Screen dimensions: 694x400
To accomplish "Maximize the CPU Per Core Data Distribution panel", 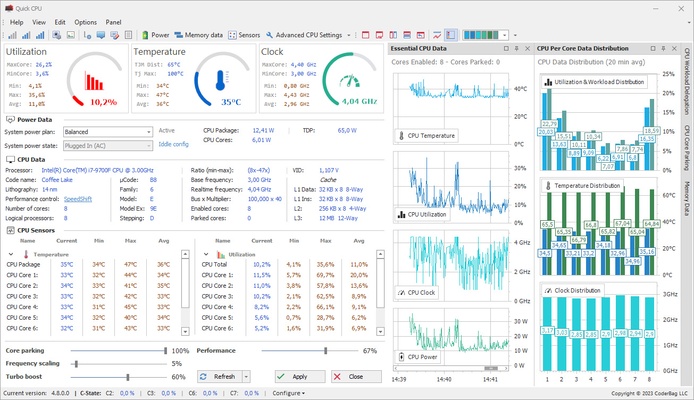I will coord(652,49).
